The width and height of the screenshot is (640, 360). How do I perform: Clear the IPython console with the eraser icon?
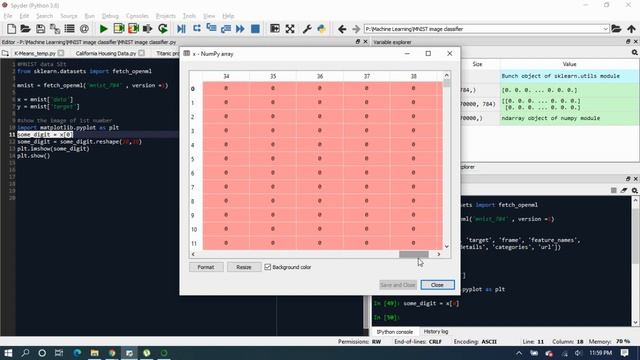coord(624,190)
